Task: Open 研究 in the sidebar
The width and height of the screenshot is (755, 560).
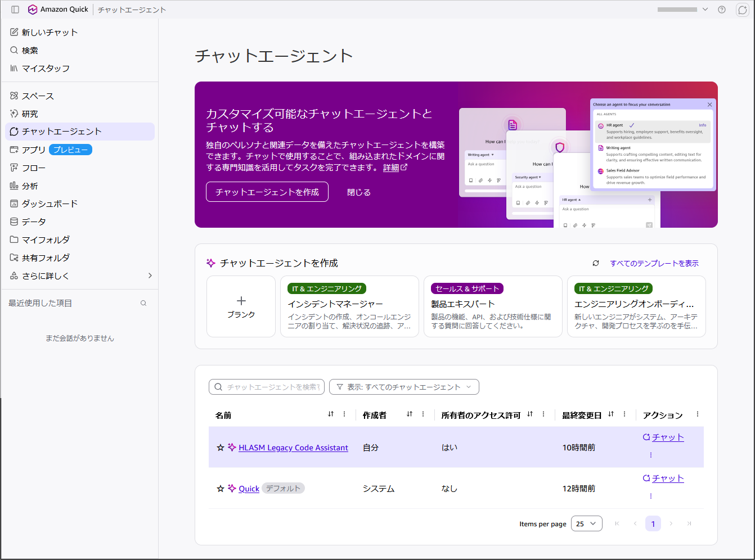Action: (x=24, y=114)
